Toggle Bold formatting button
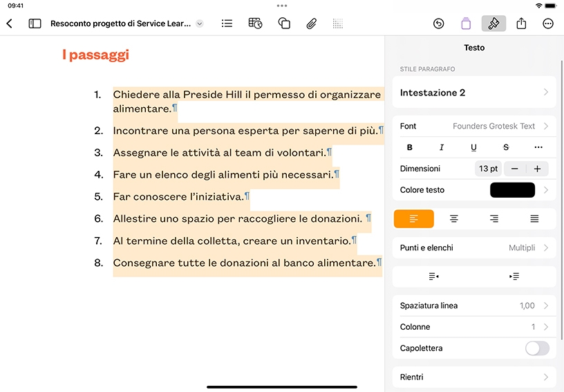 [409, 147]
